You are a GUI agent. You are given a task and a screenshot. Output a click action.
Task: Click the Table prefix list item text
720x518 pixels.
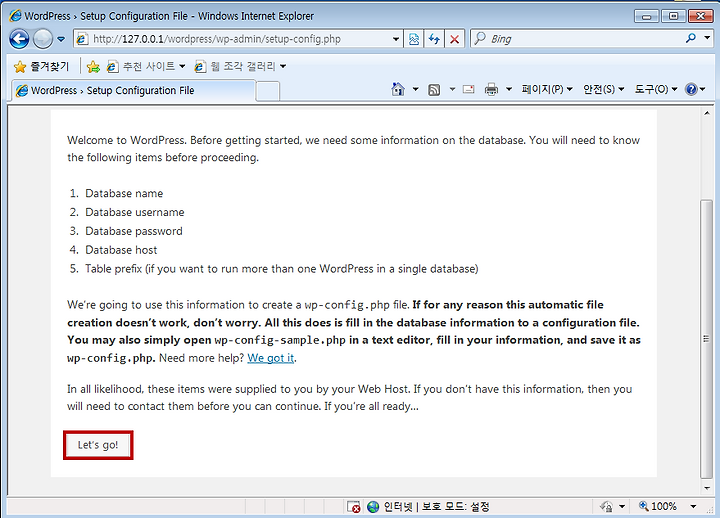[x=281, y=269]
